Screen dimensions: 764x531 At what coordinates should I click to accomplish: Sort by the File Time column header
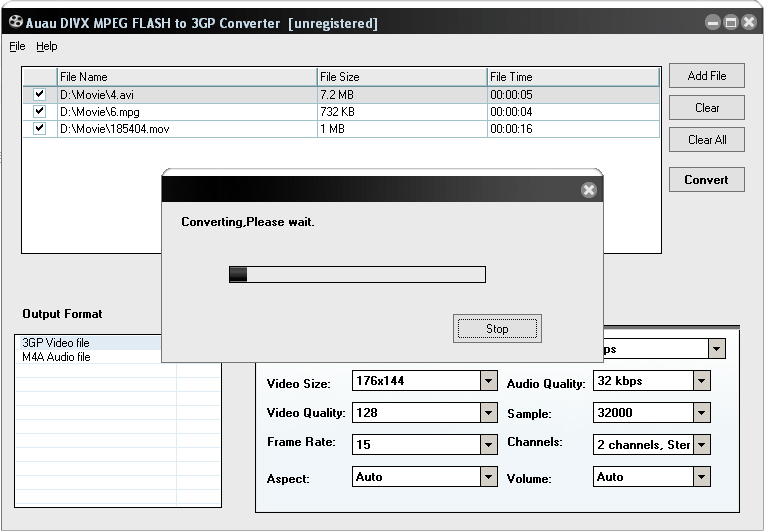coord(573,77)
